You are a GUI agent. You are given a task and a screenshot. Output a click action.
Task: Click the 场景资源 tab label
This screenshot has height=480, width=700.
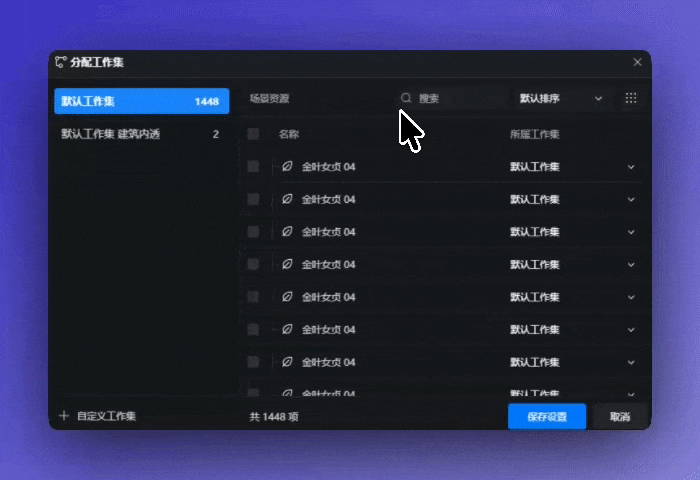point(270,98)
